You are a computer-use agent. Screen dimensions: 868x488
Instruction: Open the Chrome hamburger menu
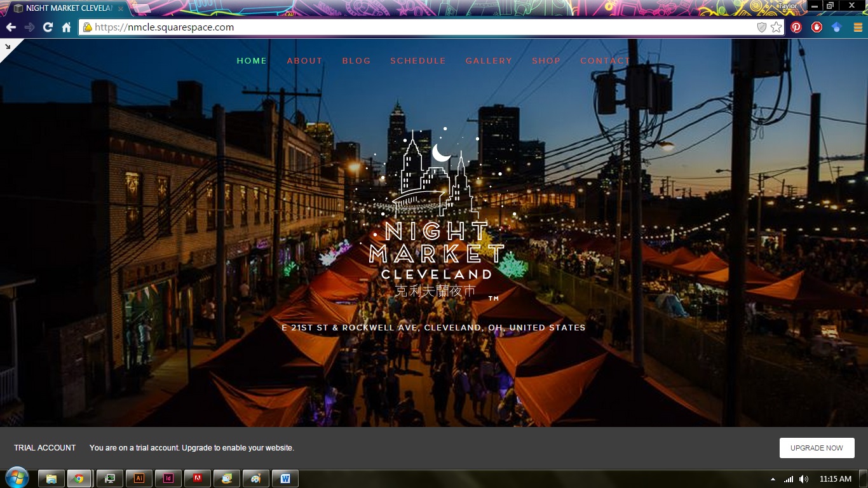coord(858,27)
